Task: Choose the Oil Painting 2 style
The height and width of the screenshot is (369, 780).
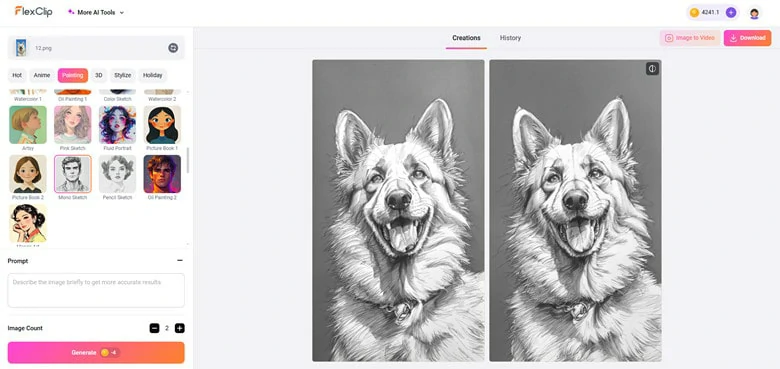Action: click(x=162, y=174)
